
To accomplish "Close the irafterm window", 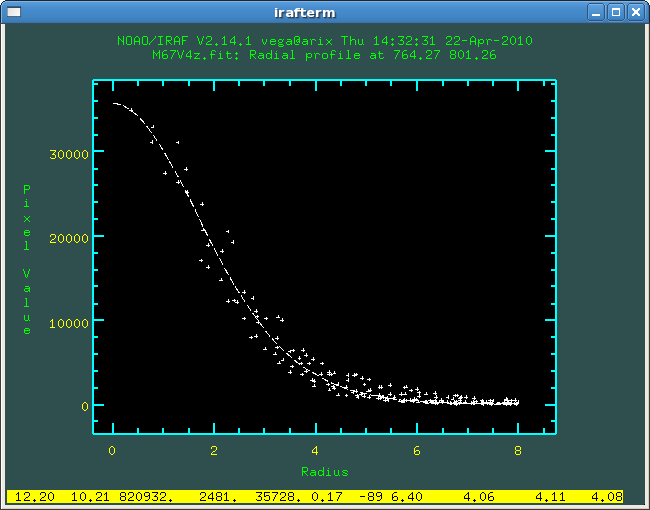I will pos(636,12).
